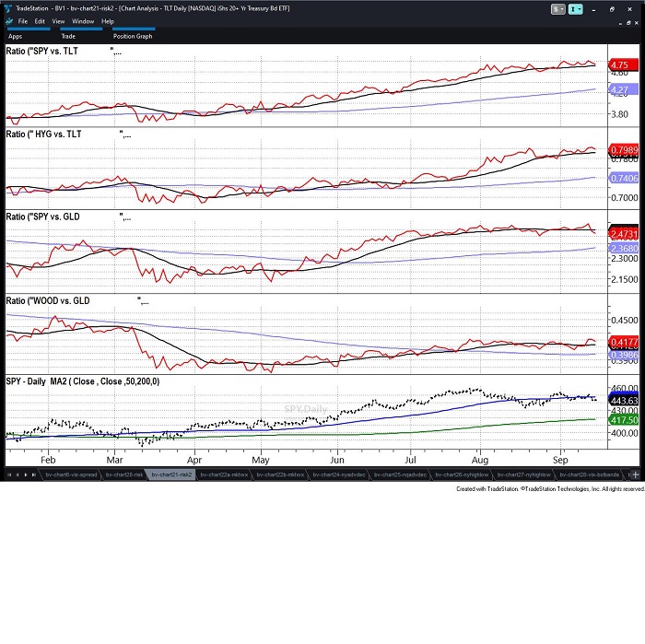This screenshot has width=645, height=644.
Task: Click the Aug label on time axis
Action: coord(480,460)
